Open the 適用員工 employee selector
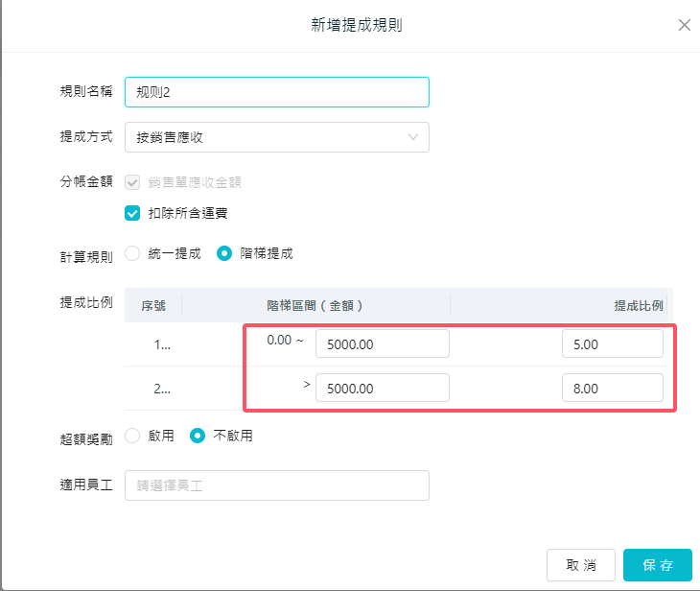This screenshot has height=591, width=700. click(x=276, y=485)
